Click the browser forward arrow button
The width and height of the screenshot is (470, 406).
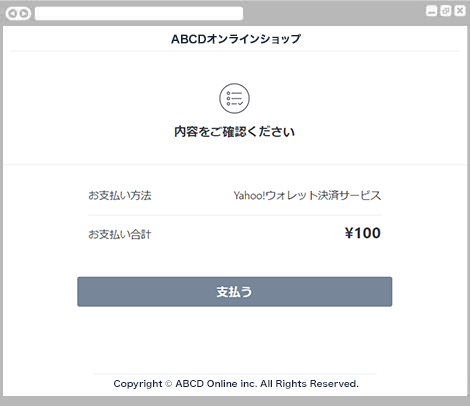[x=24, y=14]
